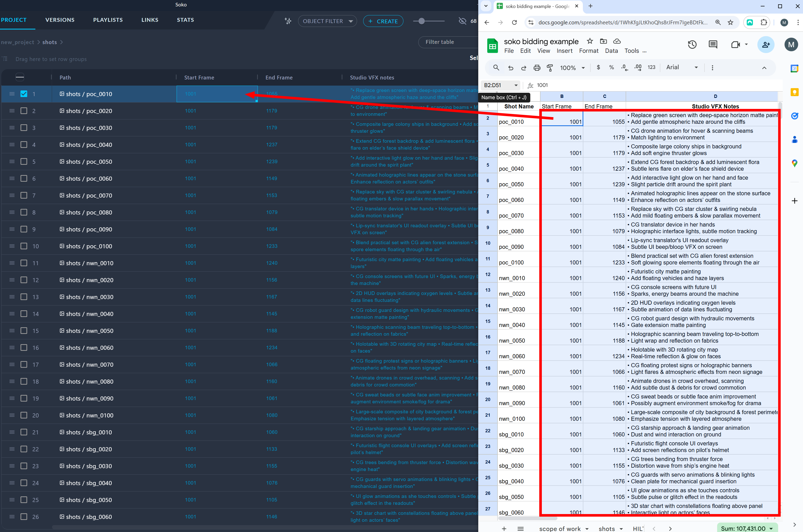Check the row 5 poc_0050 checkbox

tap(24, 161)
